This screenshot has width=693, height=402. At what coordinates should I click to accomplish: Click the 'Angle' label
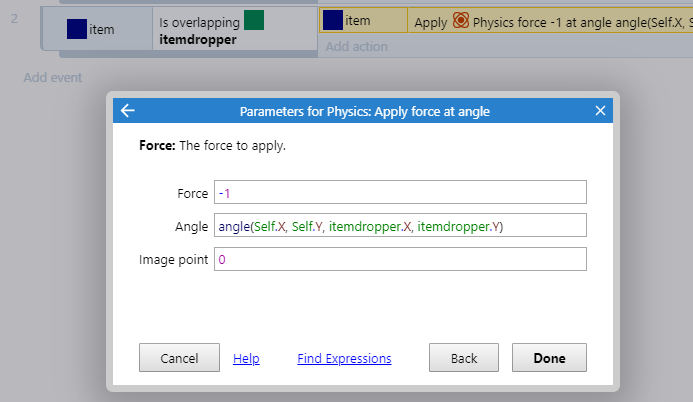(x=191, y=227)
